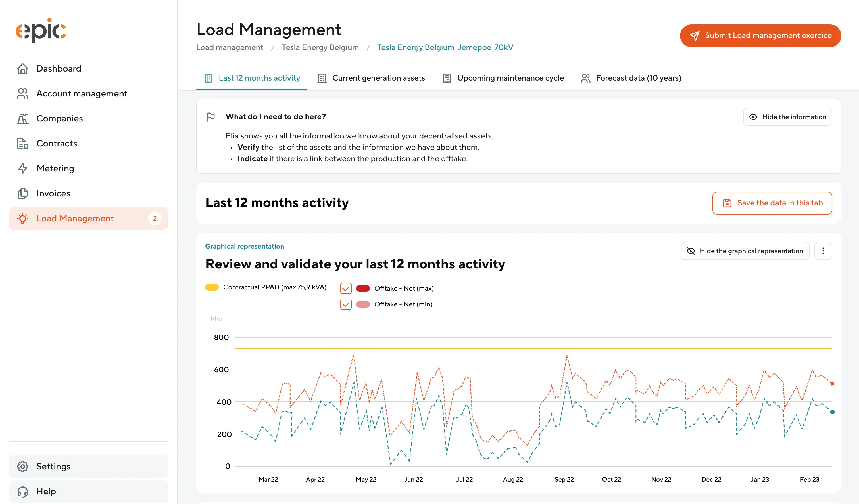Click the orange end marker on chart
The width and height of the screenshot is (859, 504).
coord(832,384)
